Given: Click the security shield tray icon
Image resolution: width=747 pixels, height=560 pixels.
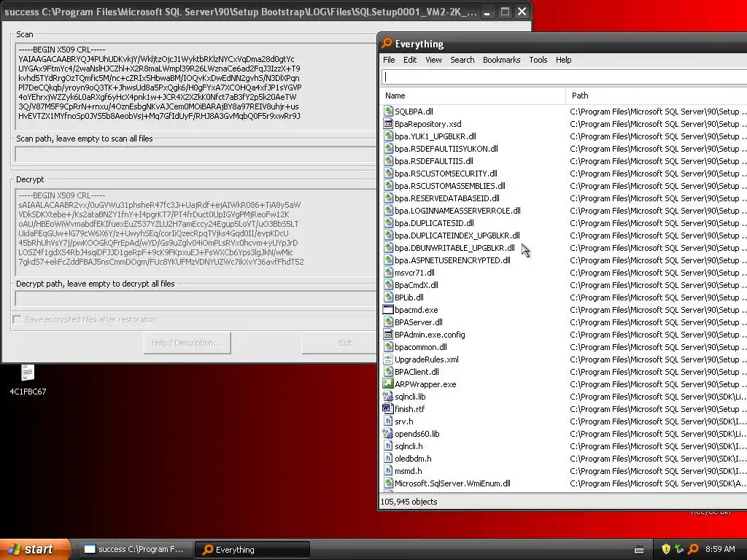Looking at the screenshot, I should coord(666,549).
